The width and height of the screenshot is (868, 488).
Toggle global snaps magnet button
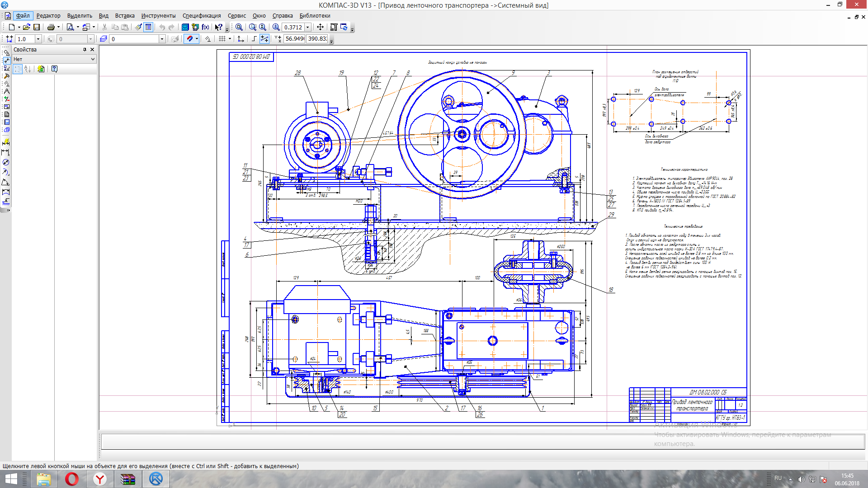tap(189, 39)
